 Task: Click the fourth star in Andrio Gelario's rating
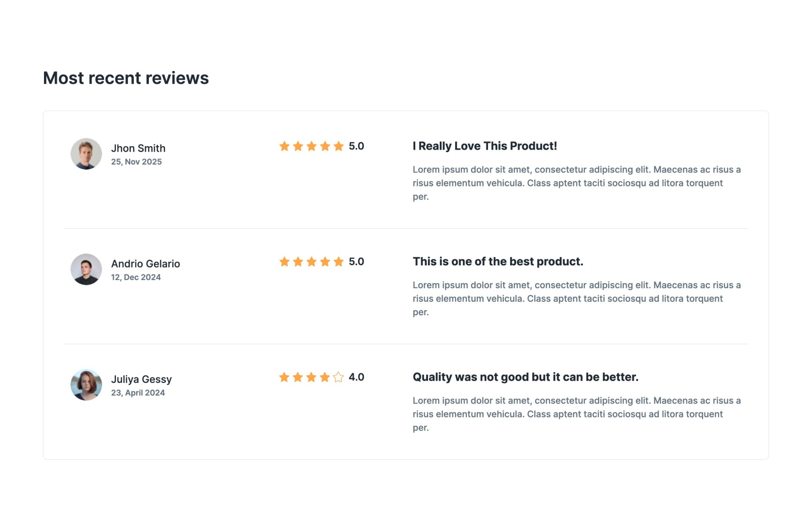pos(325,261)
